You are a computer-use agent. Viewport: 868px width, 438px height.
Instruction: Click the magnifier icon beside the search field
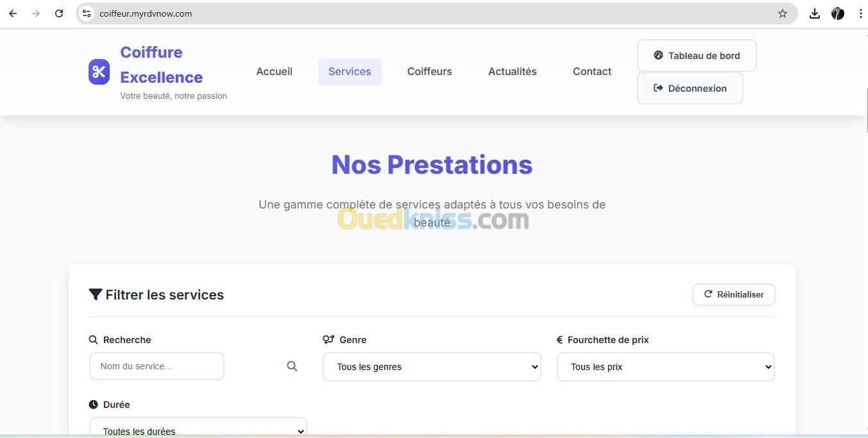point(292,366)
